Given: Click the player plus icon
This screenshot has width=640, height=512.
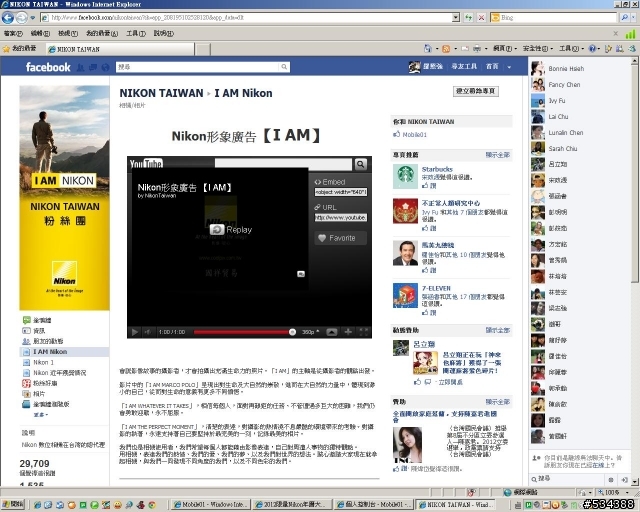Looking at the screenshot, I should click(x=348, y=332).
